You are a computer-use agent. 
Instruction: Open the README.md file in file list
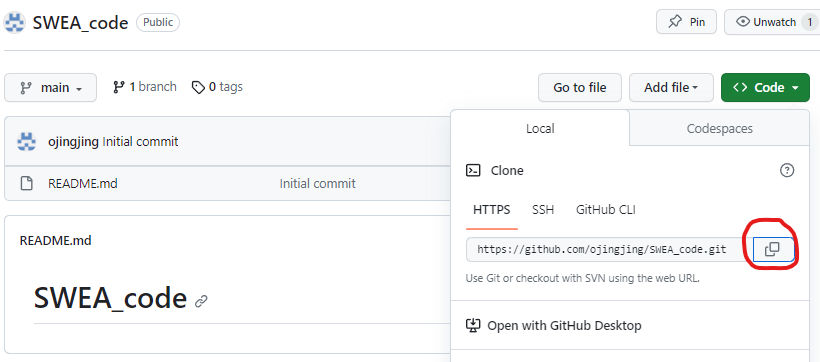tap(83, 184)
